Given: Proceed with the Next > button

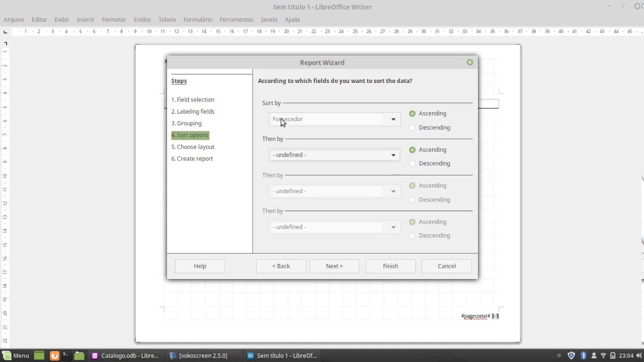Looking at the screenshot, I should tap(334, 266).
